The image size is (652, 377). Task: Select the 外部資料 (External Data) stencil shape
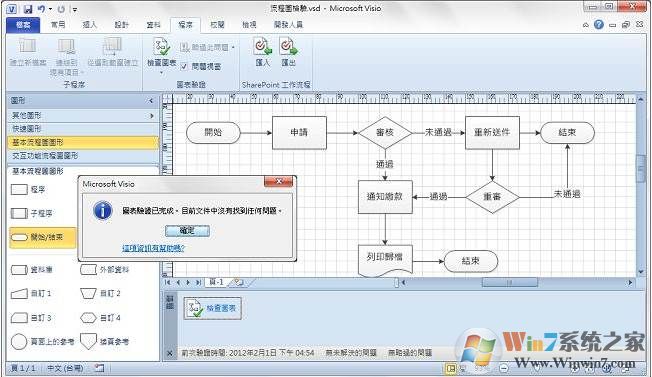[104, 270]
